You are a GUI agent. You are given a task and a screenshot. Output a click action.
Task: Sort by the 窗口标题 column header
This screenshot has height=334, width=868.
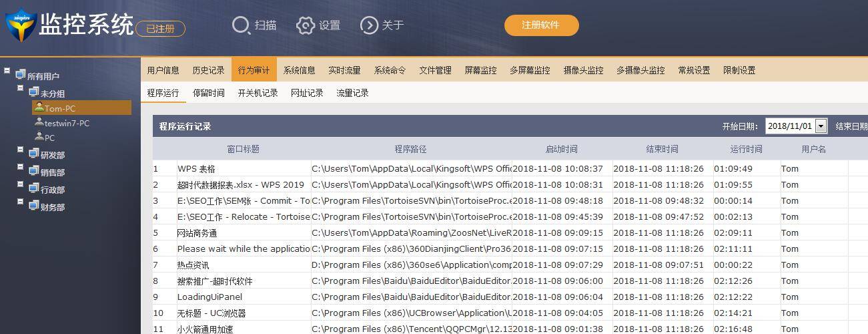(244, 149)
